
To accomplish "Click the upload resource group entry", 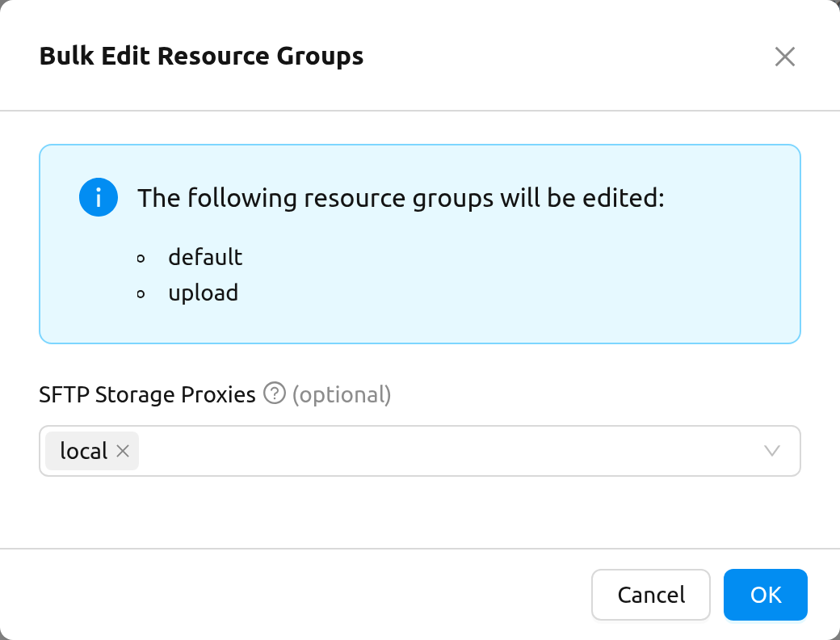I will (x=203, y=293).
